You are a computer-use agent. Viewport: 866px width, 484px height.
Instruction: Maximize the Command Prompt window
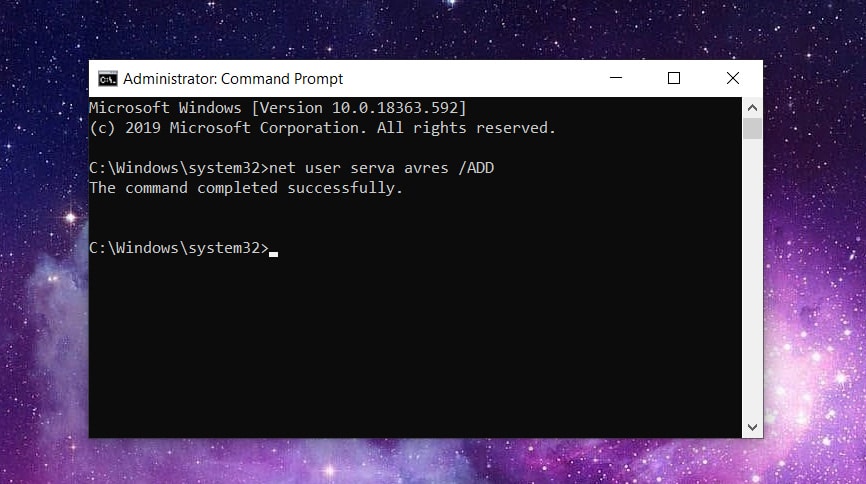674,78
